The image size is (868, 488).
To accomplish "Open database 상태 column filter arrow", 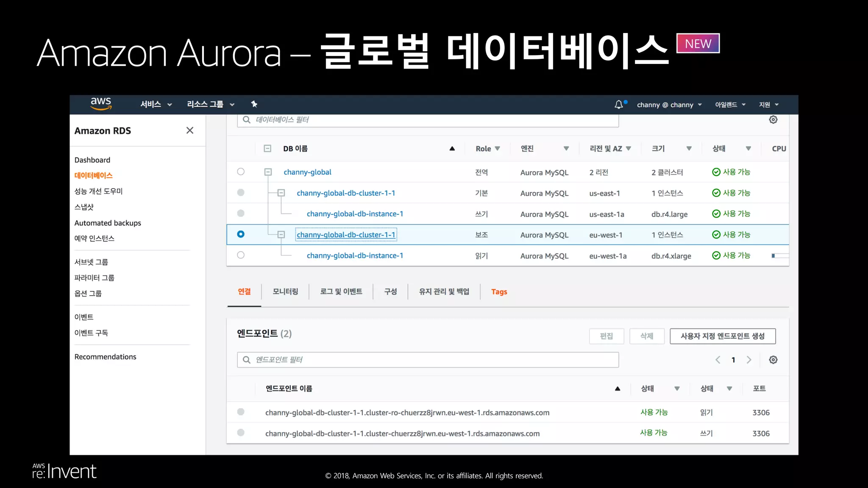I will coord(748,149).
